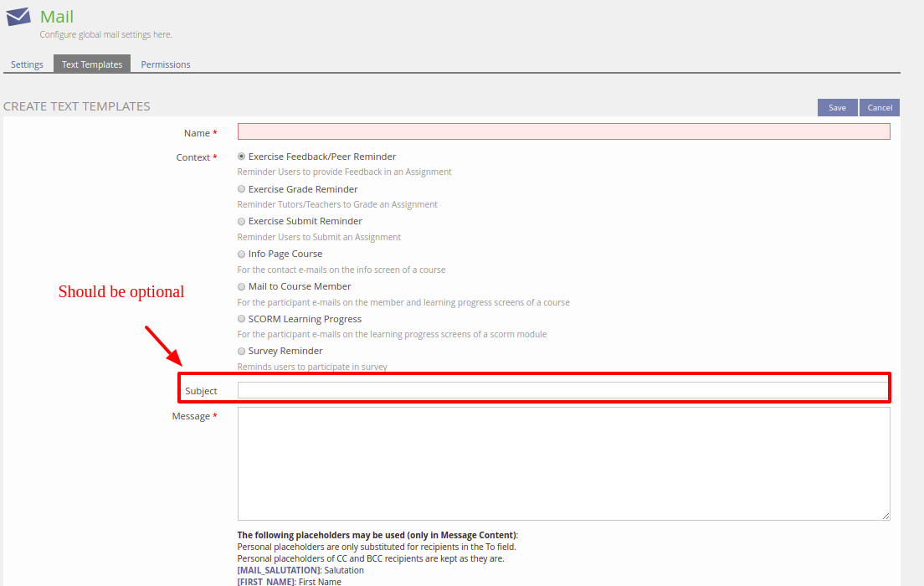Click inside the Message text area
The width and height of the screenshot is (924, 586).
[x=563, y=463]
